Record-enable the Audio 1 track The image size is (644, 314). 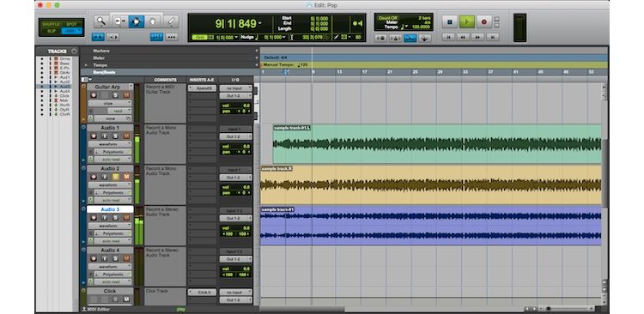pyautogui.click(x=94, y=136)
